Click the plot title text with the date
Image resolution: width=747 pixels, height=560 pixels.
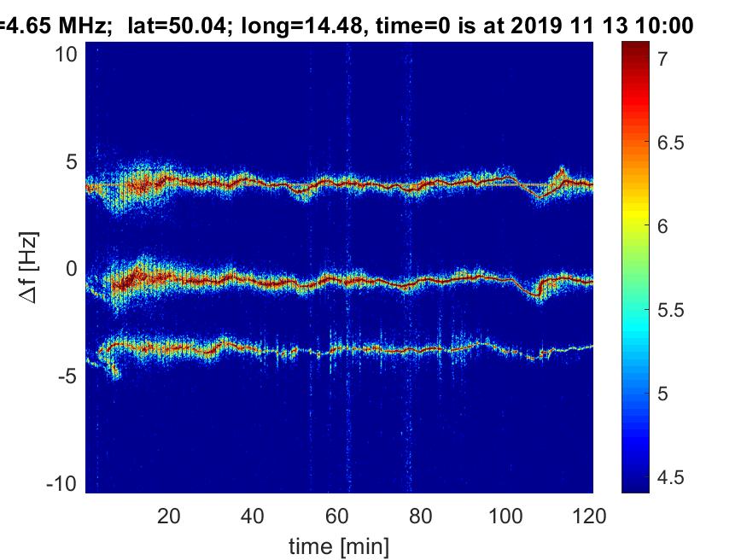(347, 25)
